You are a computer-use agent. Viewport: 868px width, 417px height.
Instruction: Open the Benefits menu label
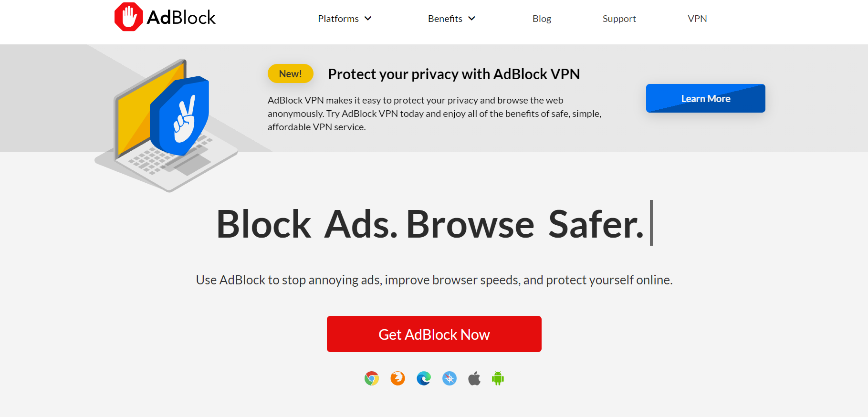point(445,19)
